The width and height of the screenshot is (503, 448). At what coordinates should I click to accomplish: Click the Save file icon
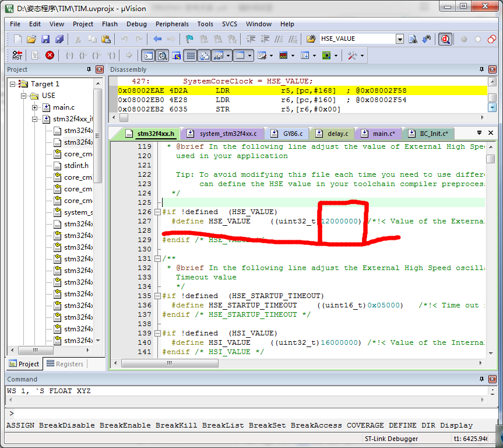pyautogui.click(x=45, y=39)
